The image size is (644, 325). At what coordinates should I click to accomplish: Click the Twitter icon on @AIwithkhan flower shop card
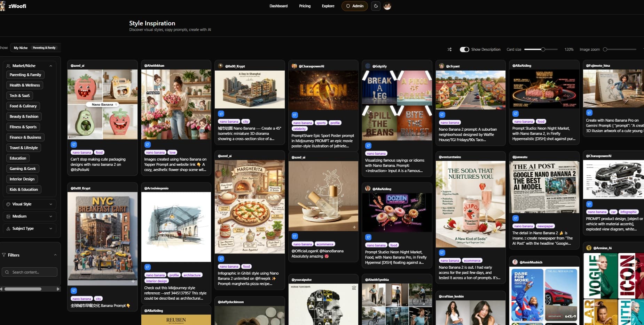(148, 145)
